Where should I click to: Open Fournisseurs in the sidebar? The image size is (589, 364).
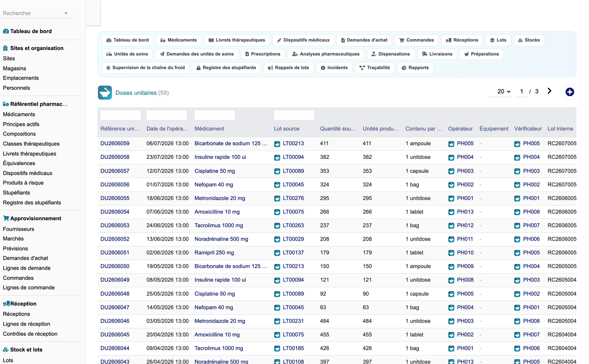tap(19, 229)
